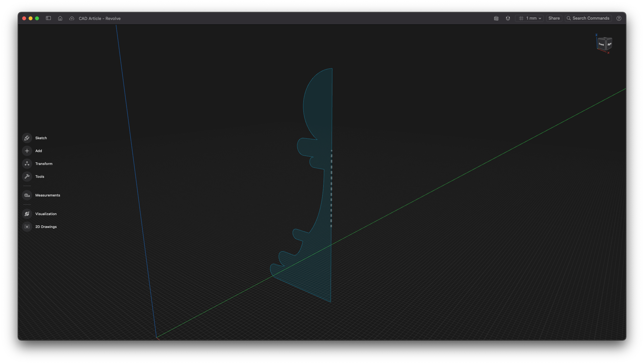Open the Sketch tools menu
The height and width of the screenshot is (364, 644).
pos(27,138)
